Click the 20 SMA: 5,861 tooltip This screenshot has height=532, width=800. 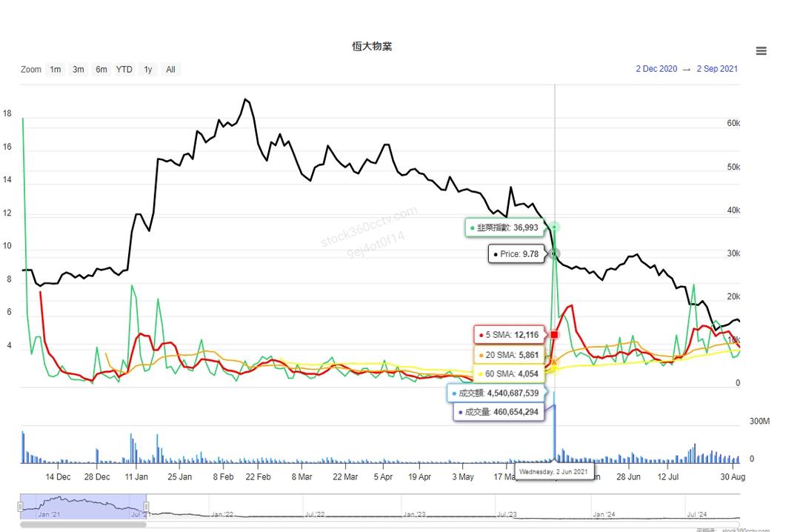tap(509, 354)
